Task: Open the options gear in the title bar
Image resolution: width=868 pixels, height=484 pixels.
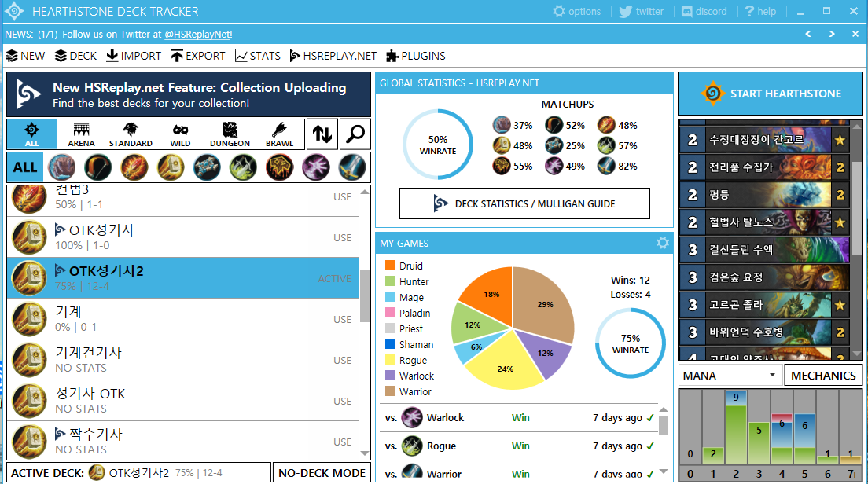Action: tap(576, 11)
